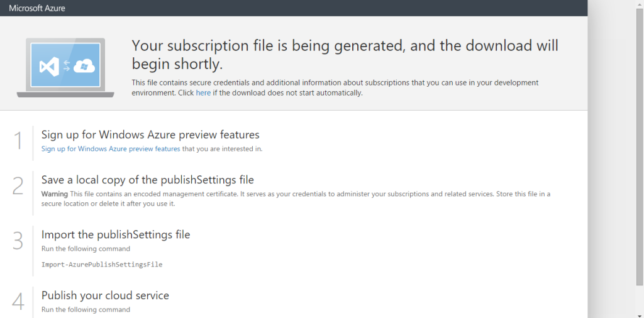This screenshot has height=318, width=644.
Task: Click the vertical scrollbar thumb
Action: pyautogui.click(x=640, y=145)
